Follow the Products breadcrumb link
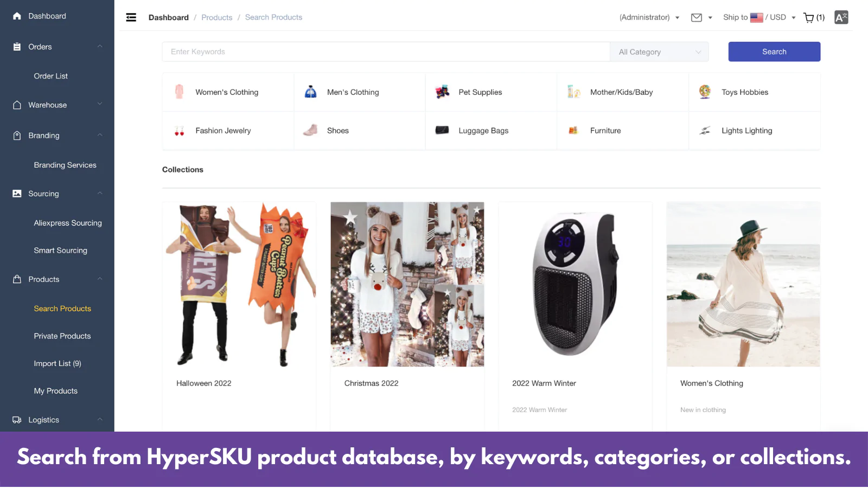 (x=217, y=17)
